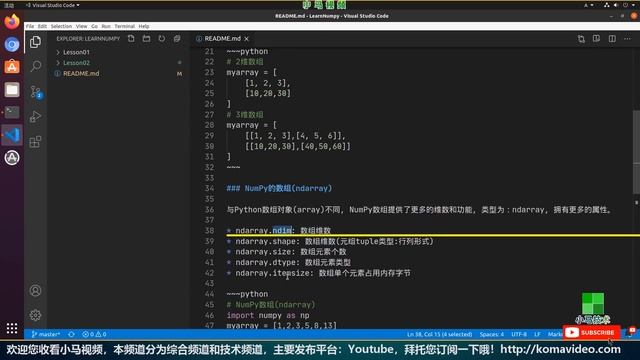Show Applications grid in the dock
The width and height of the screenshot is (640, 360).
tap(12, 328)
